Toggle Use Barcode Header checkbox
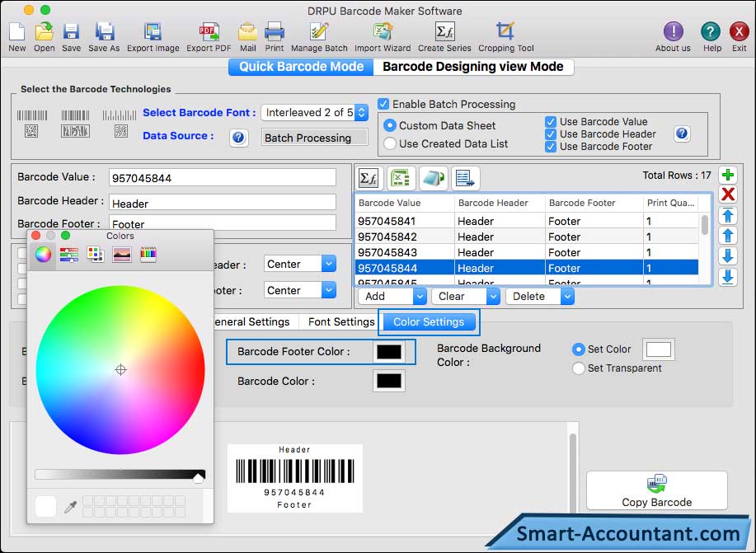 point(551,134)
